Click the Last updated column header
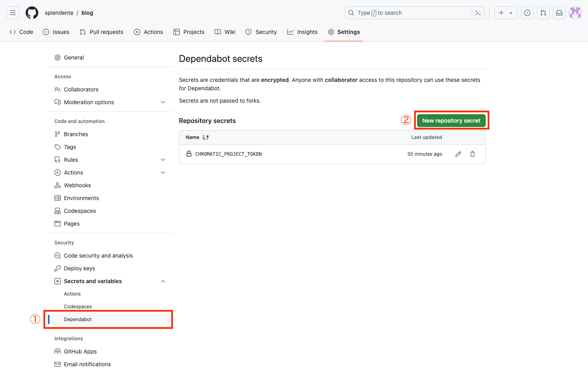This screenshot has width=588, height=383. [x=427, y=137]
